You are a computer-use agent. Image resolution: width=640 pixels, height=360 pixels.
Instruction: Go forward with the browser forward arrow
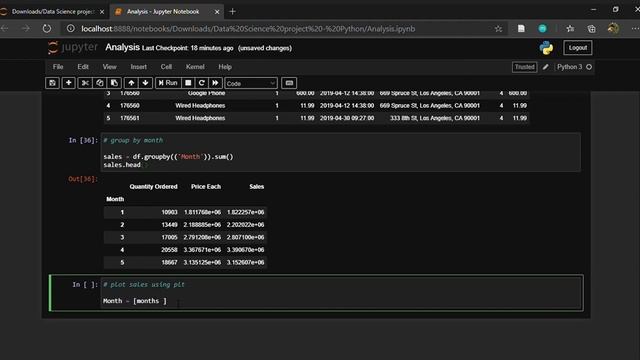tap(26, 29)
